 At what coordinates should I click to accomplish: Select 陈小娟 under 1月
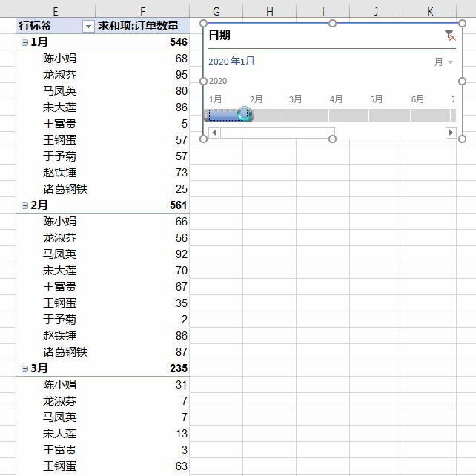59,59
